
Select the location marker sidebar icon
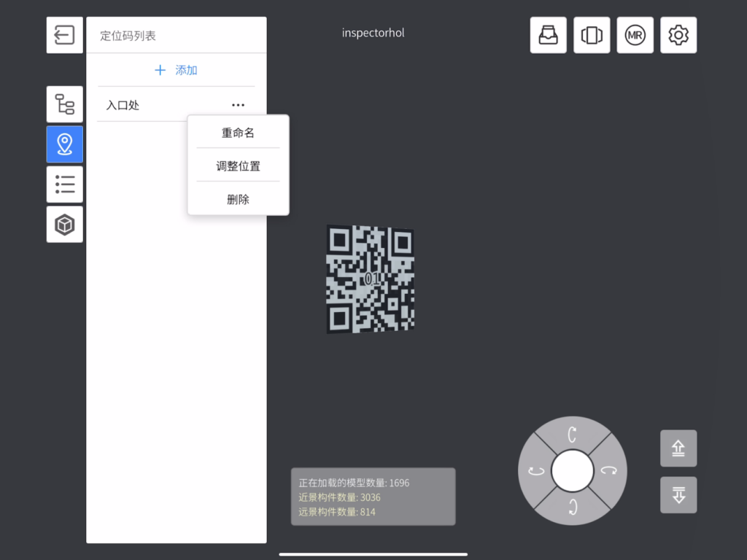(64, 144)
